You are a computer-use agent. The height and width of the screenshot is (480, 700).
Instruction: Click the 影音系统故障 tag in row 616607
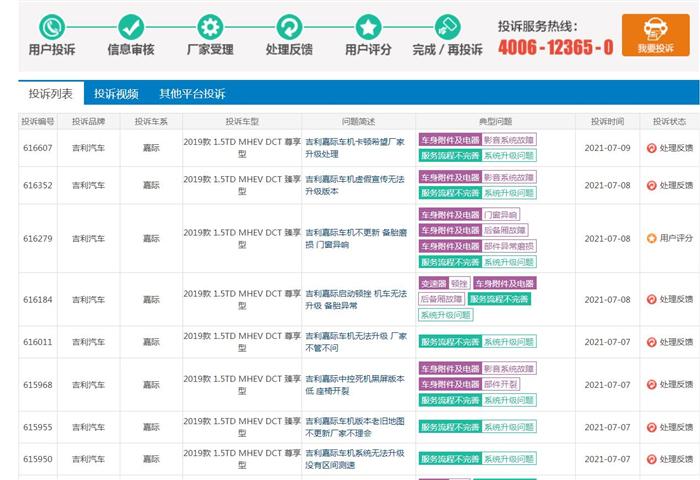509,140
